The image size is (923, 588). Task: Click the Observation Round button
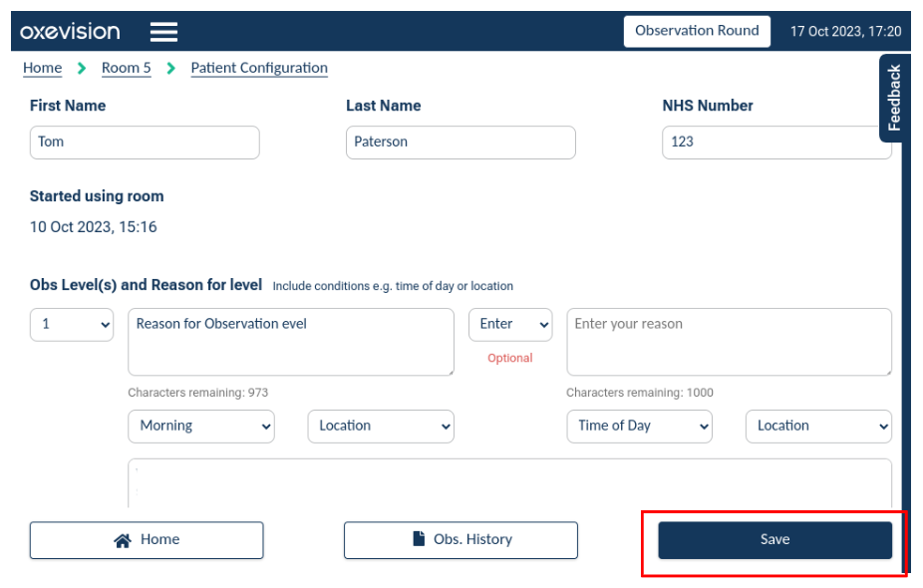[x=697, y=31]
